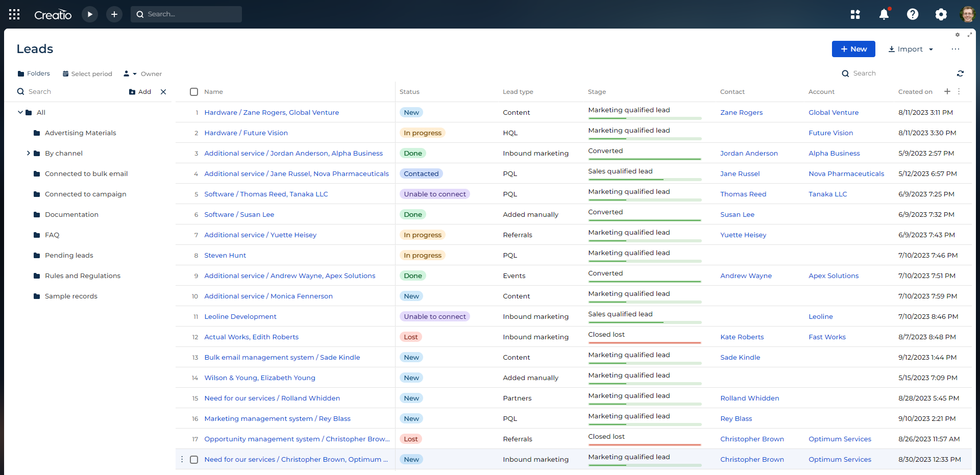Open system settings gear icon
Image resolution: width=980 pixels, height=475 pixels.
941,14
